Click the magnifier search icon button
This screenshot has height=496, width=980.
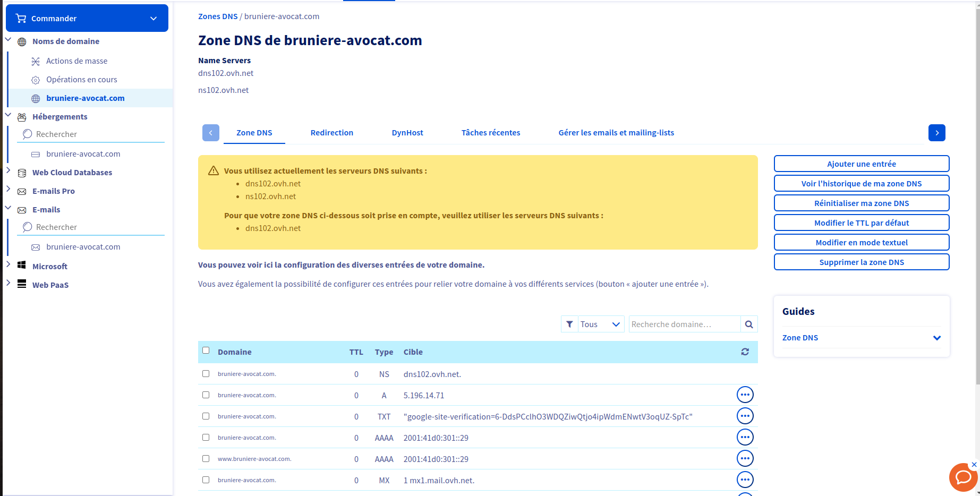[x=749, y=324]
